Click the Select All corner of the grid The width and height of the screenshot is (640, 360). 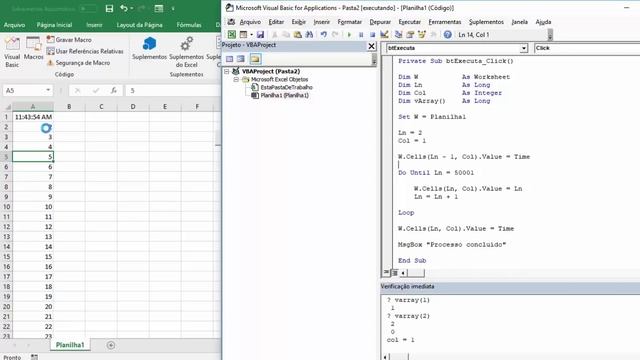click(x=7, y=107)
